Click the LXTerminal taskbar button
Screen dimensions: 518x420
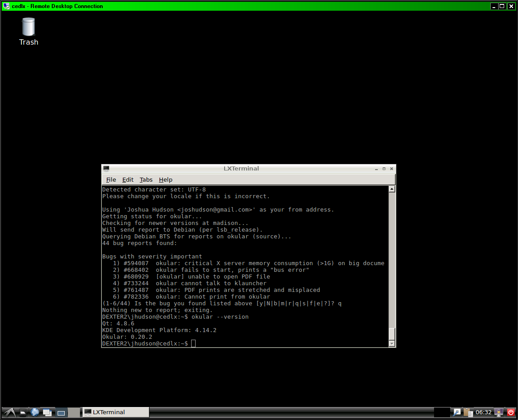click(116, 412)
